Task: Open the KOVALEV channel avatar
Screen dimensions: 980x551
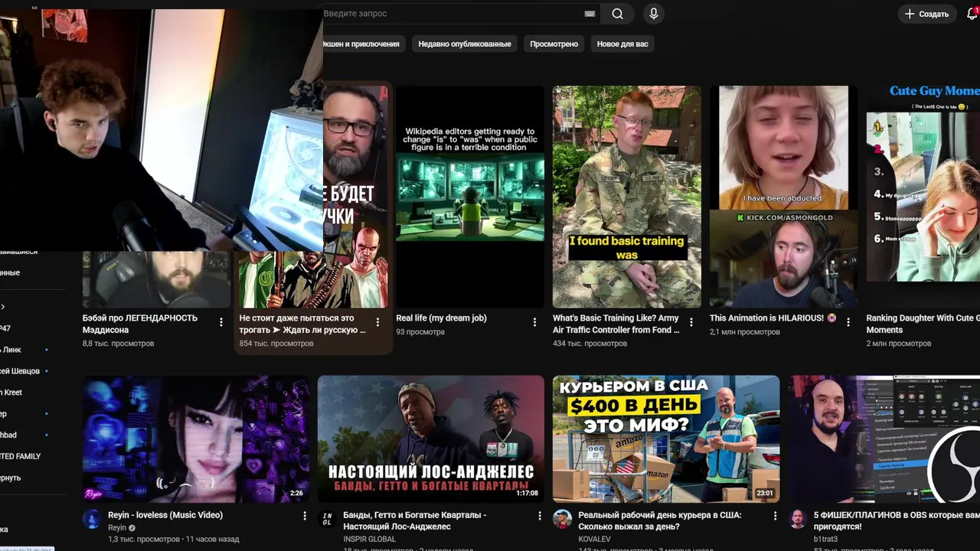Action: [562, 519]
